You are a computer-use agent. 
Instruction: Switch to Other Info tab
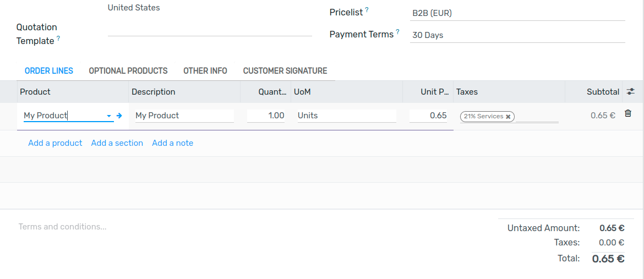pos(205,70)
